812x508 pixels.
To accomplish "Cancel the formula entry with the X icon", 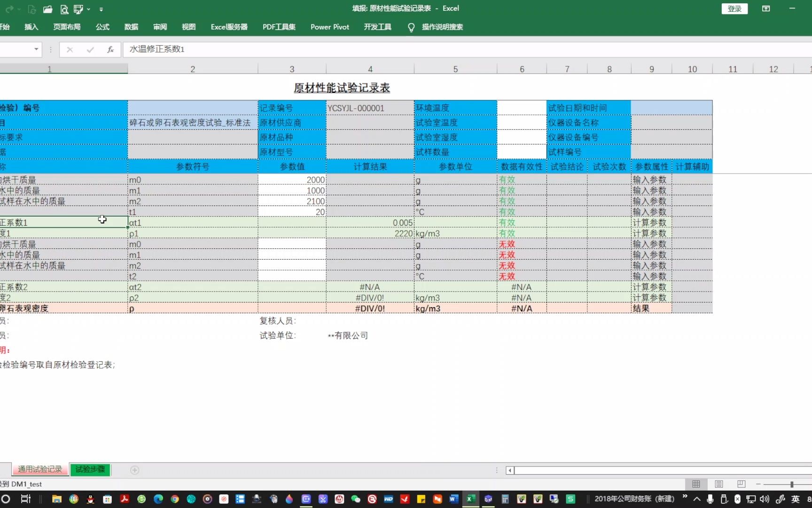I will (70, 49).
